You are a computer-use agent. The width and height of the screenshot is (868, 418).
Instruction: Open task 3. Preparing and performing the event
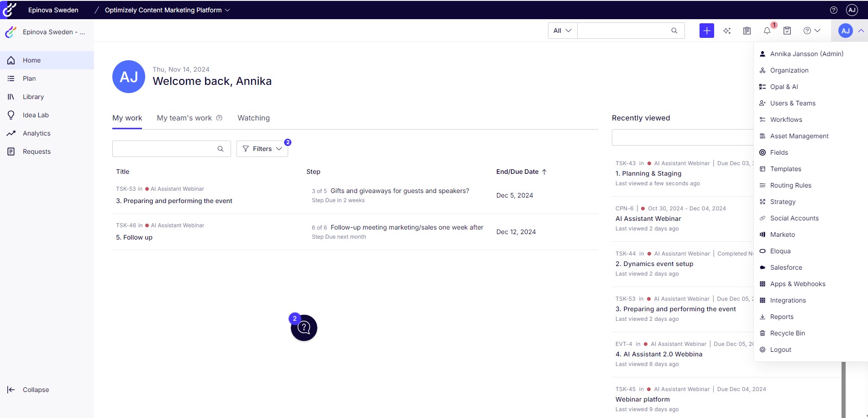point(174,201)
